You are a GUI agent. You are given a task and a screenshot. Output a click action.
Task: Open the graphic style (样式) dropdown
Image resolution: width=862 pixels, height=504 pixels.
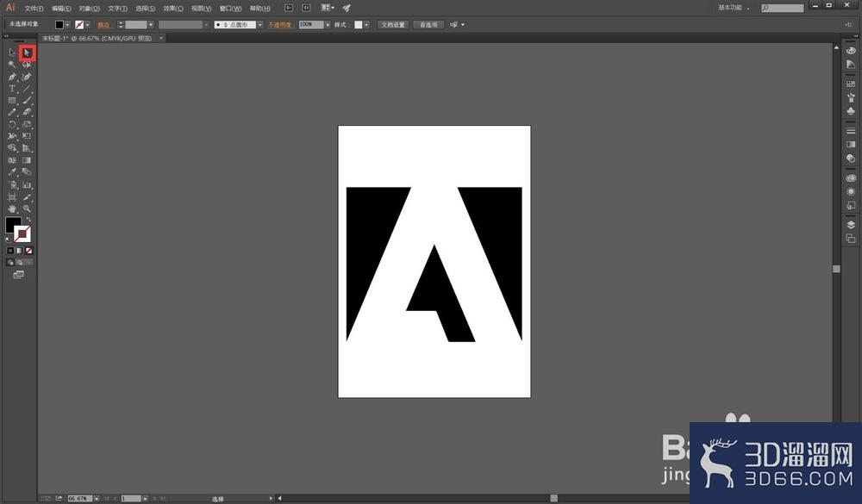click(x=366, y=25)
